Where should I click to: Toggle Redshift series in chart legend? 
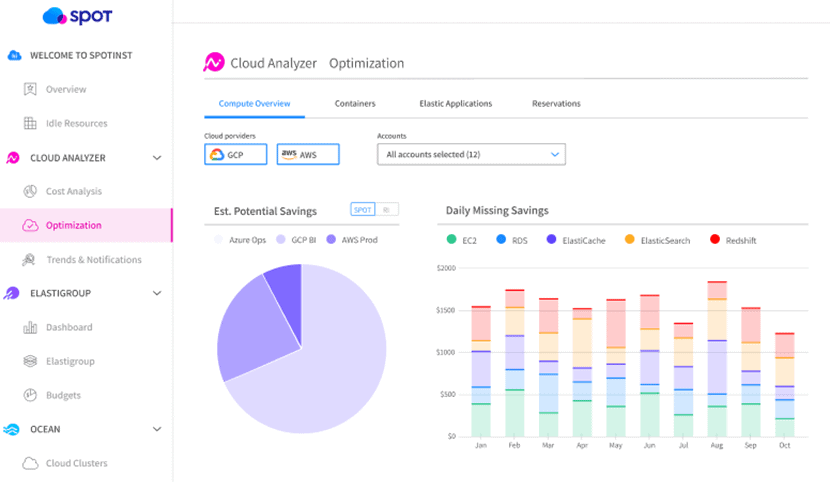pyautogui.click(x=733, y=240)
